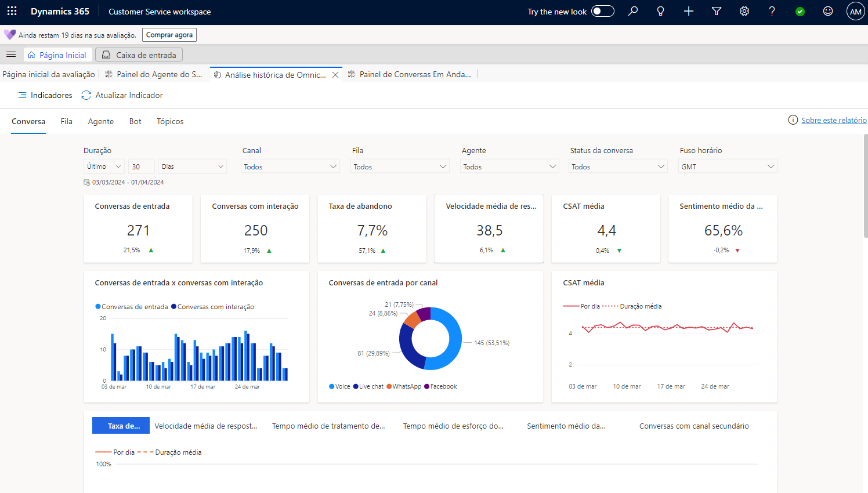Click the help question mark icon
This screenshot has width=868, height=493.
tap(772, 11)
